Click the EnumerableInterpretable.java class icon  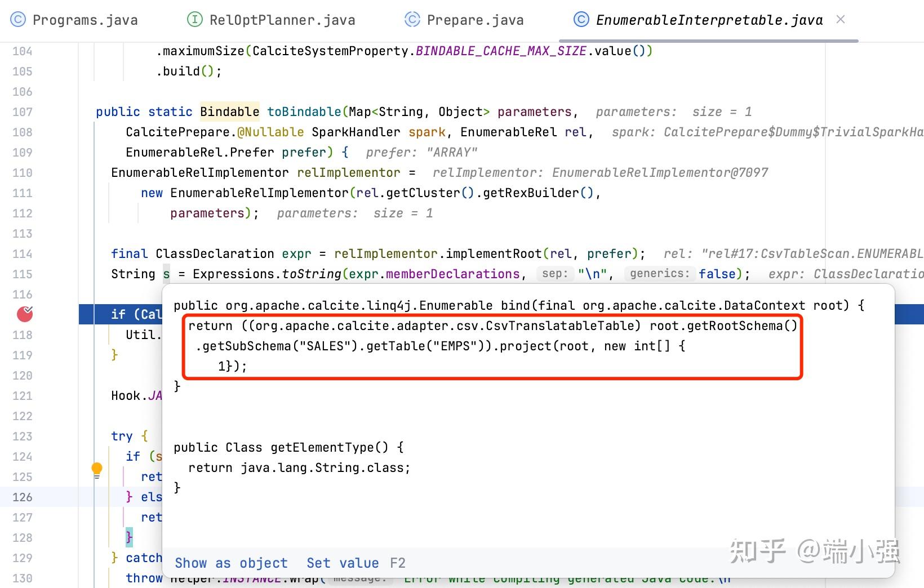[x=581, y=20]
